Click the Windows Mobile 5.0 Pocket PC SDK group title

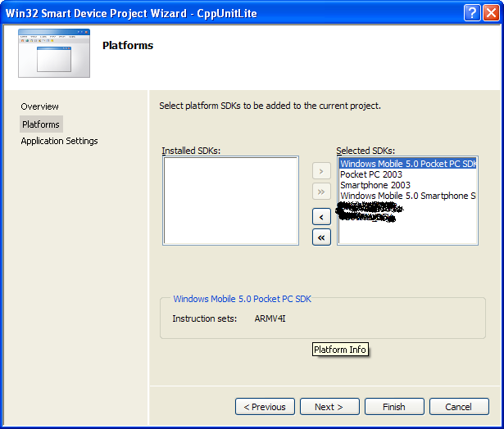pyautogui.click(x=242, y=299)
